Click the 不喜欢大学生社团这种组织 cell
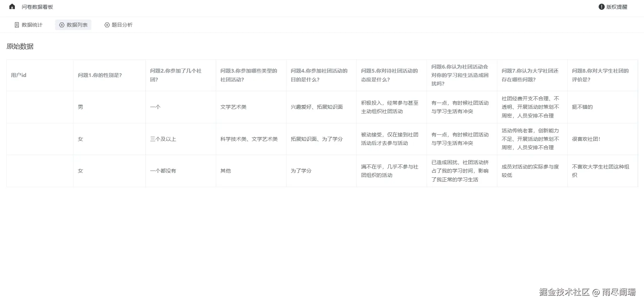This screenshot has width=644, height=305. (602, 171)
